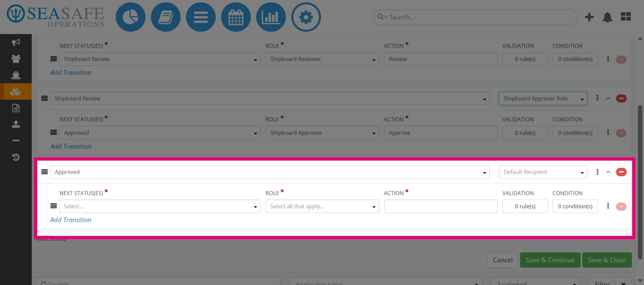
Task: Click the vertical page scrollbar
Action: [640, 183]
